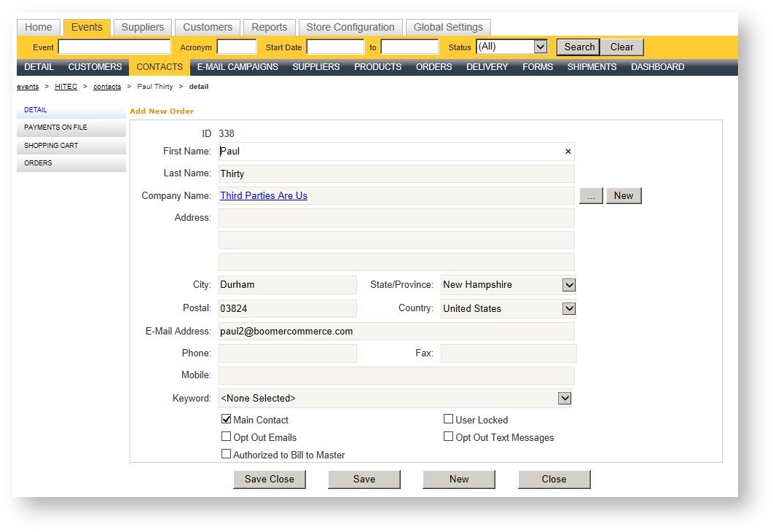Open the Status filter dropdown
Viewport: 773px width, 532px height.
539,46
